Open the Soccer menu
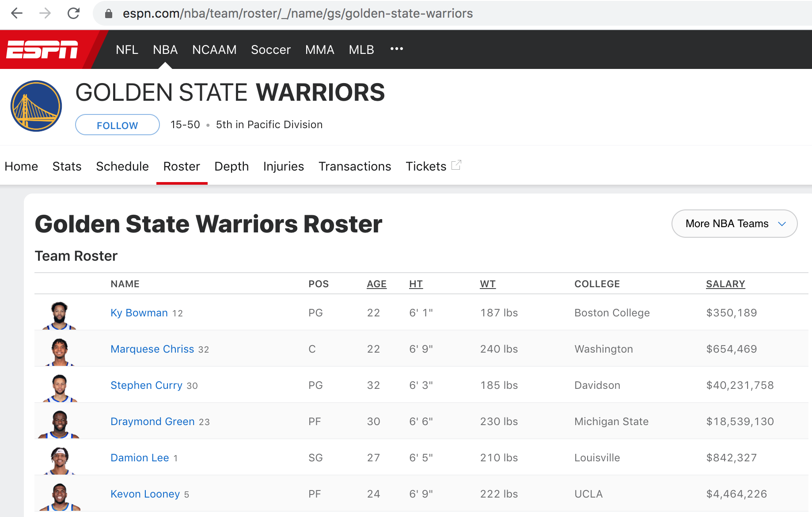Image resolution: width=812 pixels, height=517 pixels. tap(271, 49)
